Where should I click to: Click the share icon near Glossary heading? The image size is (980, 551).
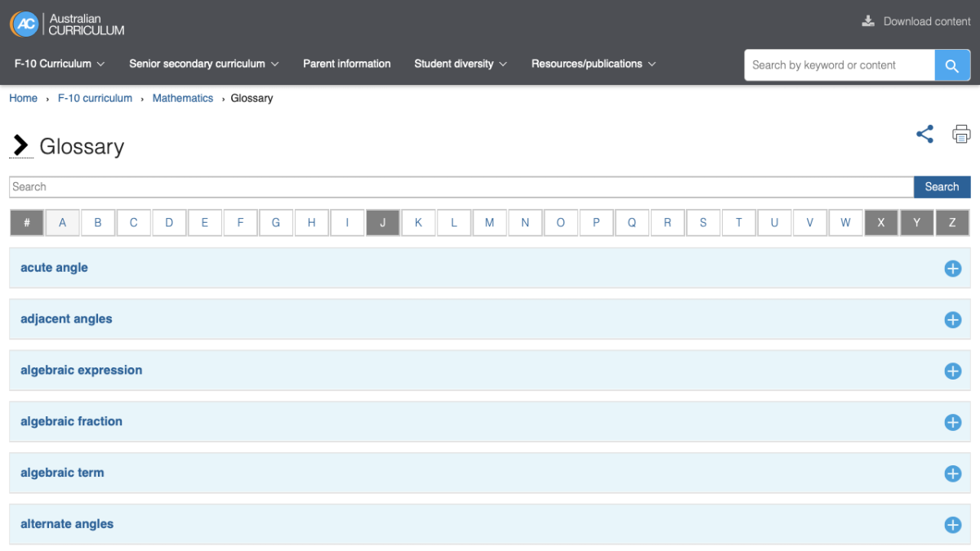click(924, 133)
